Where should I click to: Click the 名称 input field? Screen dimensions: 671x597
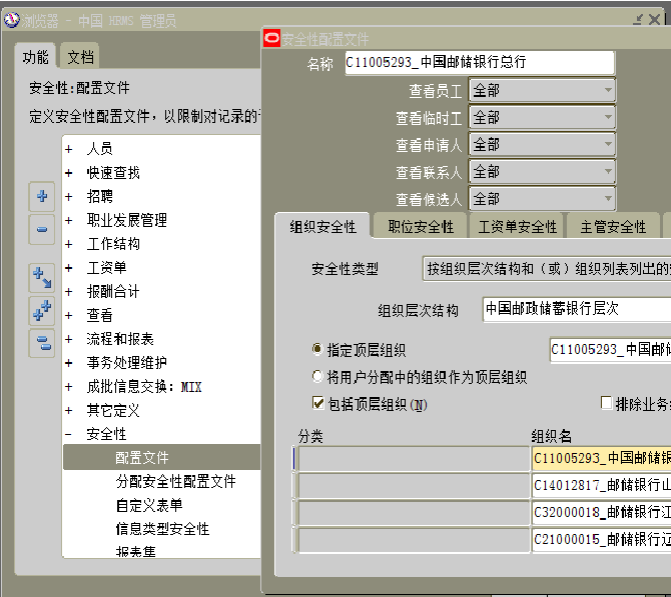pyautogui.click(x=480, y=62)
